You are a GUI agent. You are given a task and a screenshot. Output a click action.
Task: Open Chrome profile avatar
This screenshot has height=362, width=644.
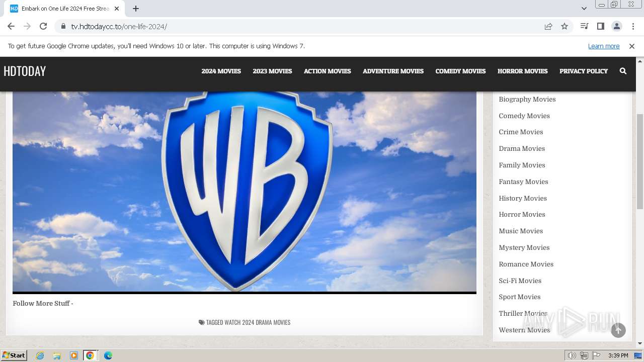point(616,26)
